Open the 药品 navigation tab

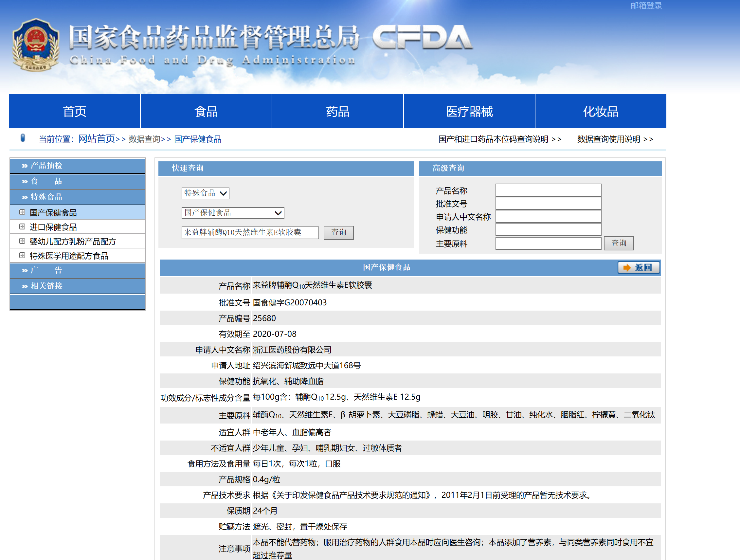[337, 111]
